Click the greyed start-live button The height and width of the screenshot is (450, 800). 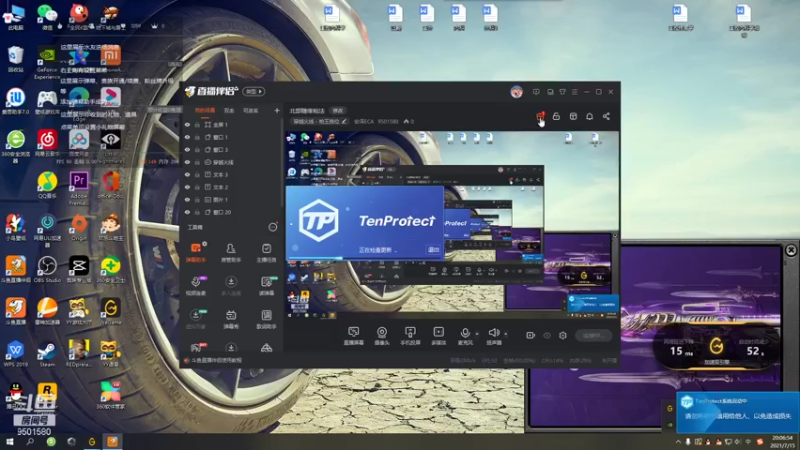[593, 335]
